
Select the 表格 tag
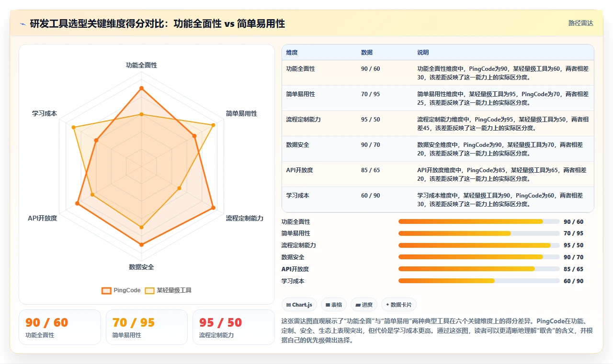click(334, 305)
